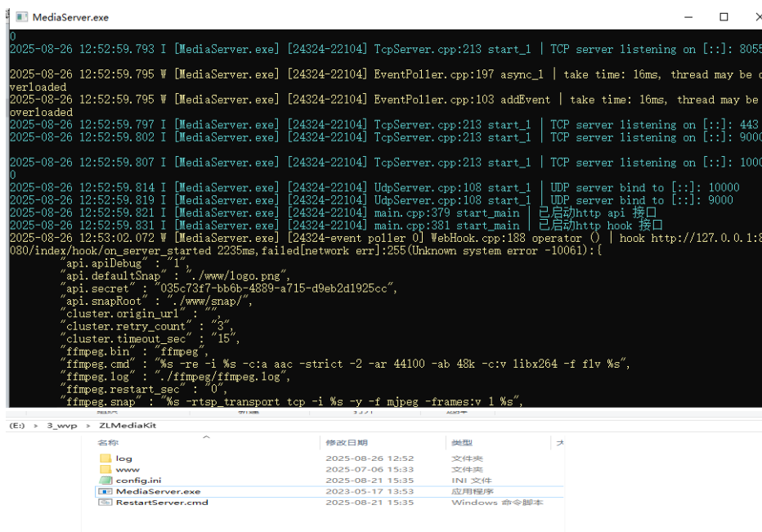Click the MediaServer.exe console title icon
This screenshot has width=762, height=532.
(x=21, y=17)
